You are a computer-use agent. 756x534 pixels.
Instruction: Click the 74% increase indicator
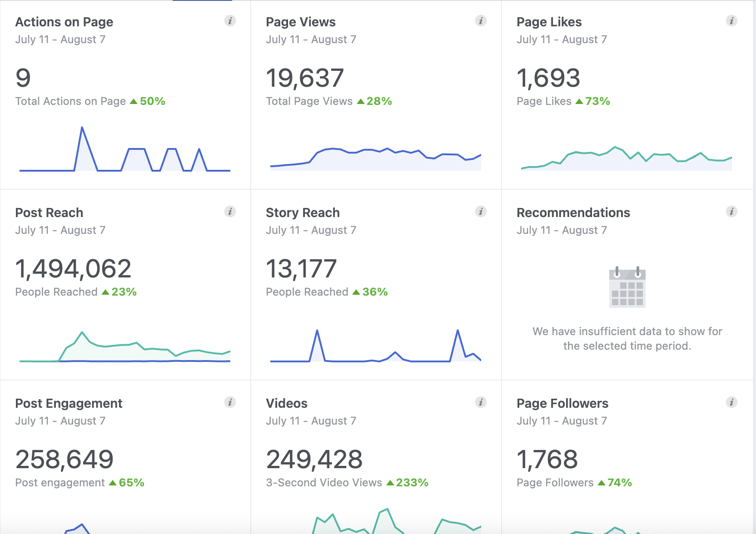615,483
